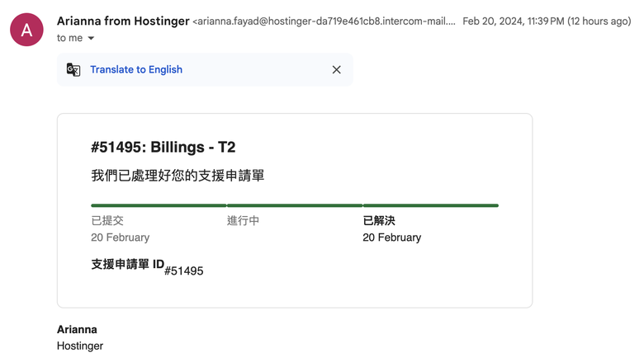Click the 'to me' recipient text
Image resolution: width=644 pixels, height=362 pixels.
click(70, 38)
